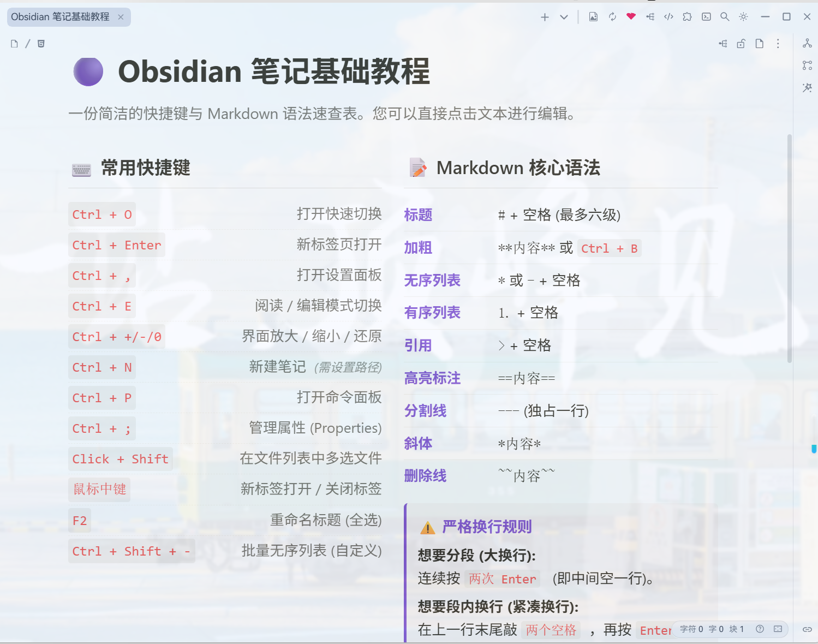Click the 严格换行规则 callout title
818x644 pixels.
tap(487, 527)
